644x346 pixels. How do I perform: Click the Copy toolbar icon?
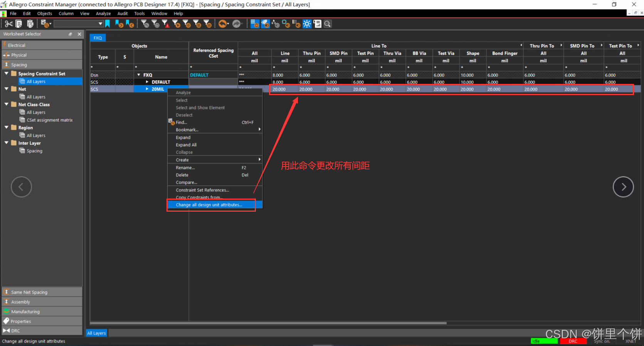(18, 24)
